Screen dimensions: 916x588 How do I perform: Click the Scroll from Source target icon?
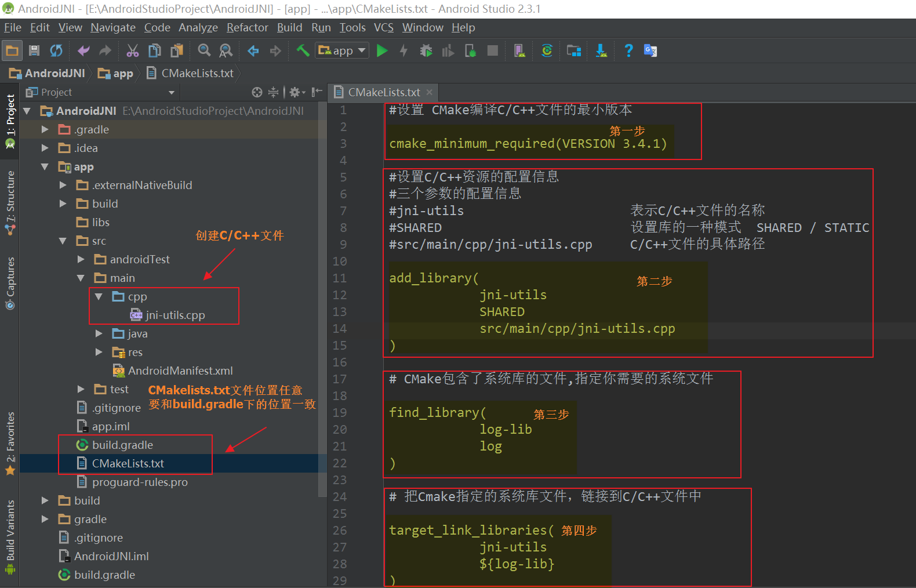point(257,92)
